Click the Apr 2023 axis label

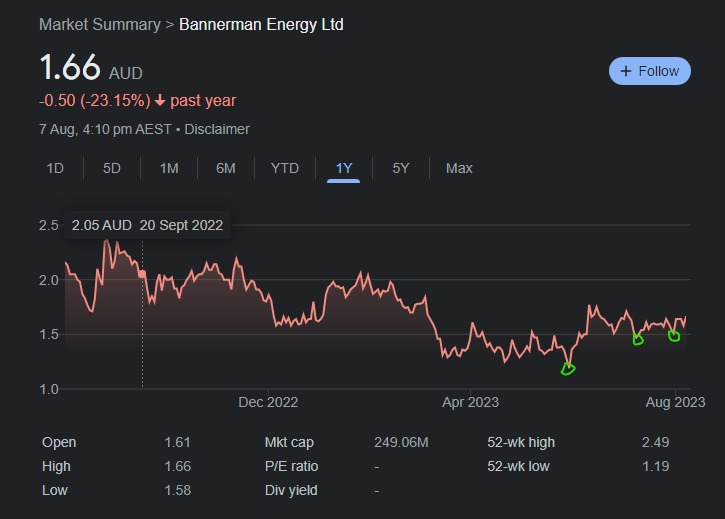[470, 402]
